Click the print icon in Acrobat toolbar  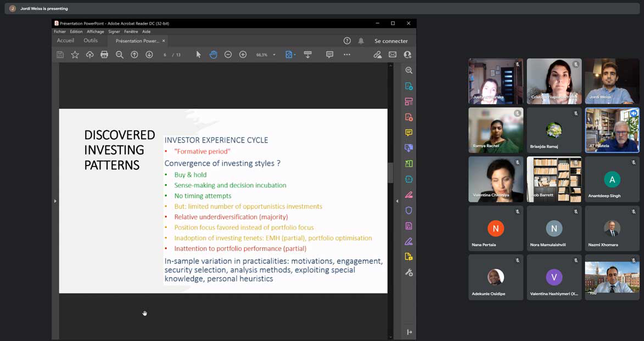click(x=104, y=55)
